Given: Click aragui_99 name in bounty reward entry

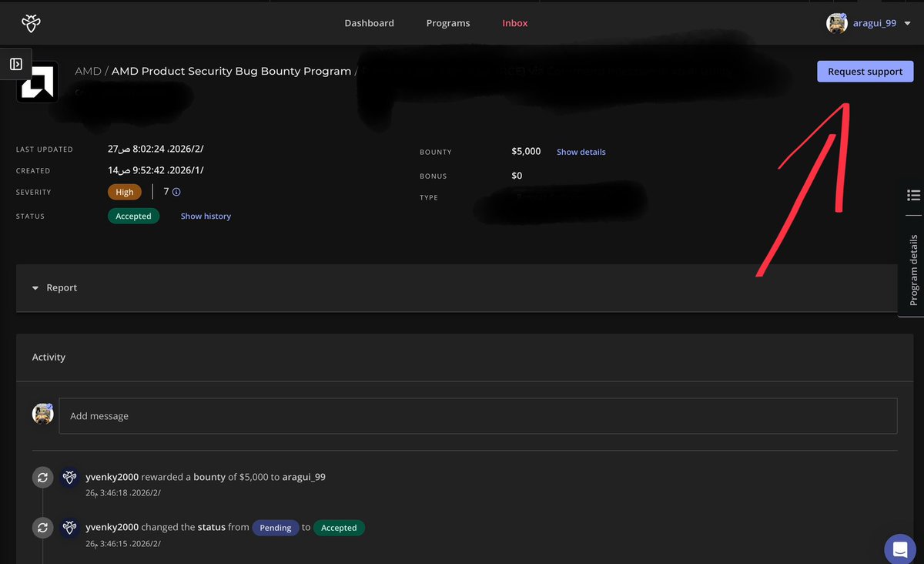Looking at the screenshot, I should coord(303,477).
